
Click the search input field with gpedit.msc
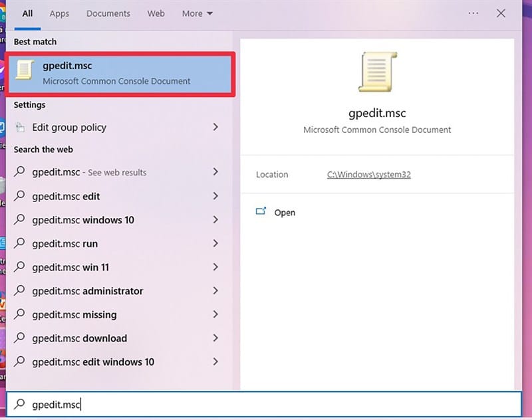pos(264,404)
